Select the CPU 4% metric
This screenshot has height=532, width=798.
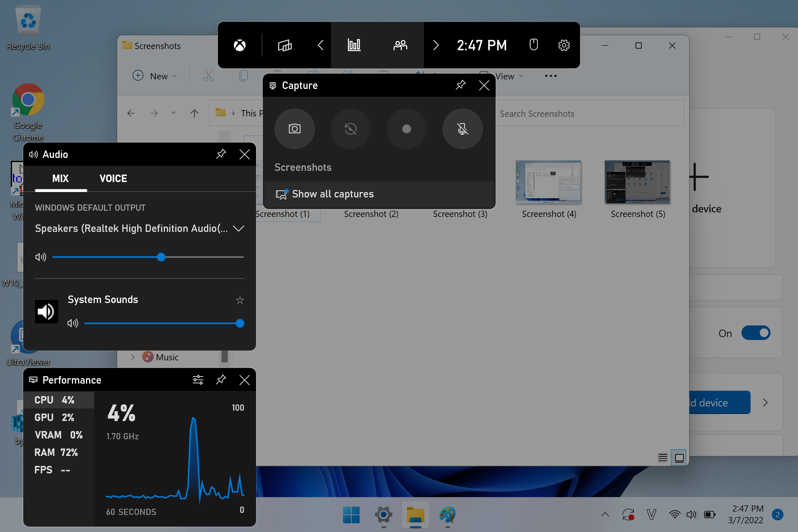[59, 400]
